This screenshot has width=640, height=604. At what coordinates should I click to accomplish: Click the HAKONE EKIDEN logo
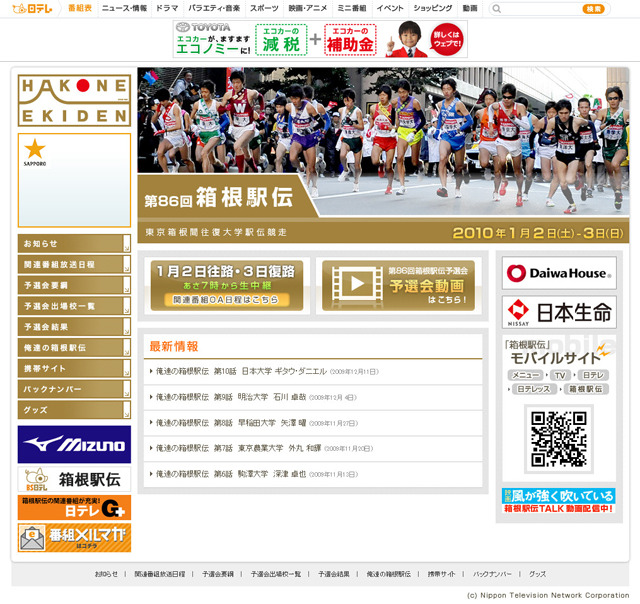[x=74, y=100]
